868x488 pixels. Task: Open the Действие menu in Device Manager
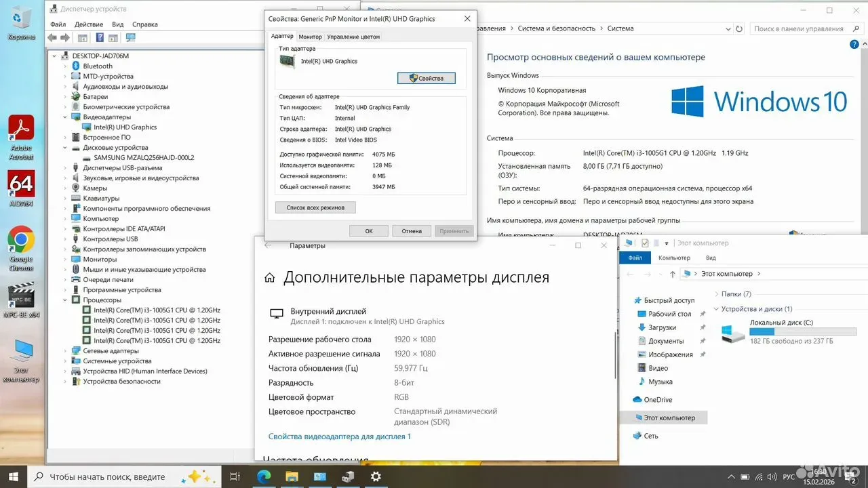click(x=89, y=24)
